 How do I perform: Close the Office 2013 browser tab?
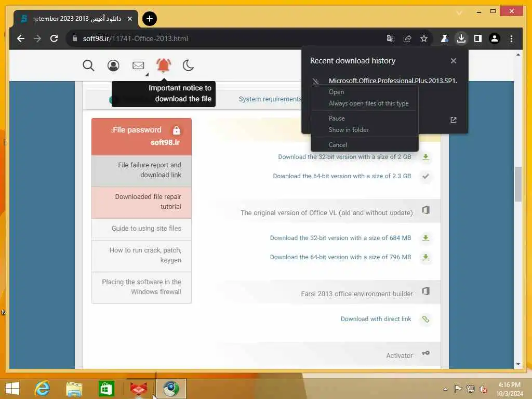pos(129,19)
